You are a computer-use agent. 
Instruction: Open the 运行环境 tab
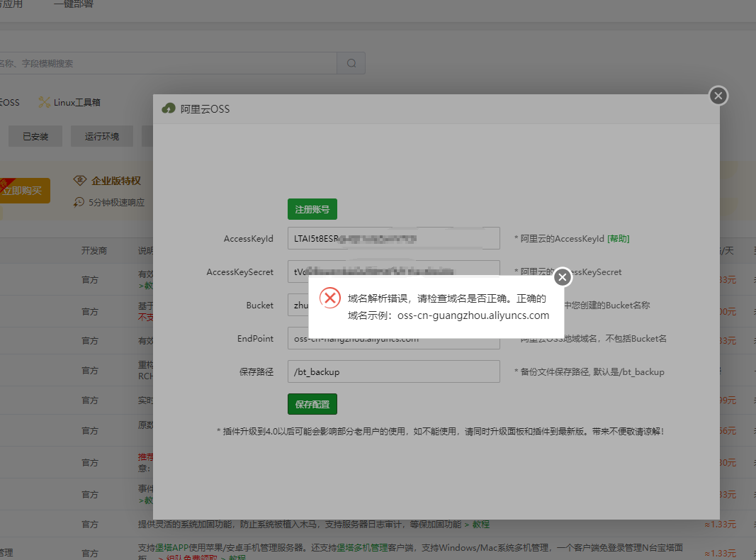pos(102,137)
